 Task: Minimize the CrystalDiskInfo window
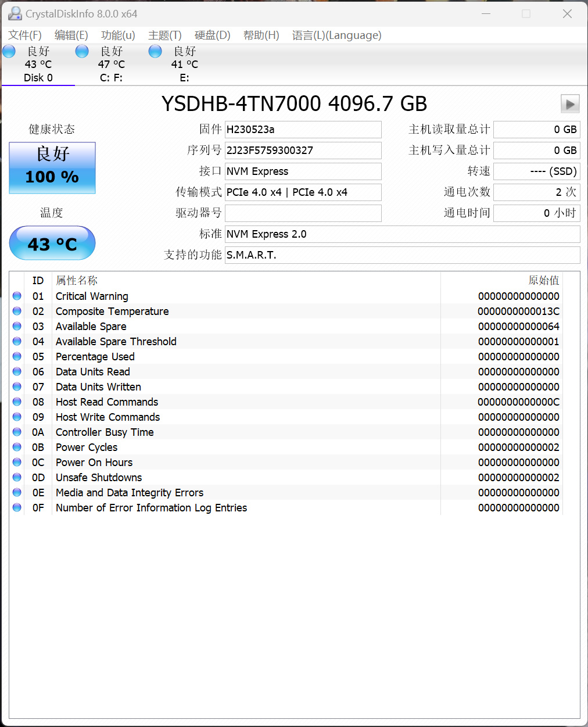click(486, 13)
